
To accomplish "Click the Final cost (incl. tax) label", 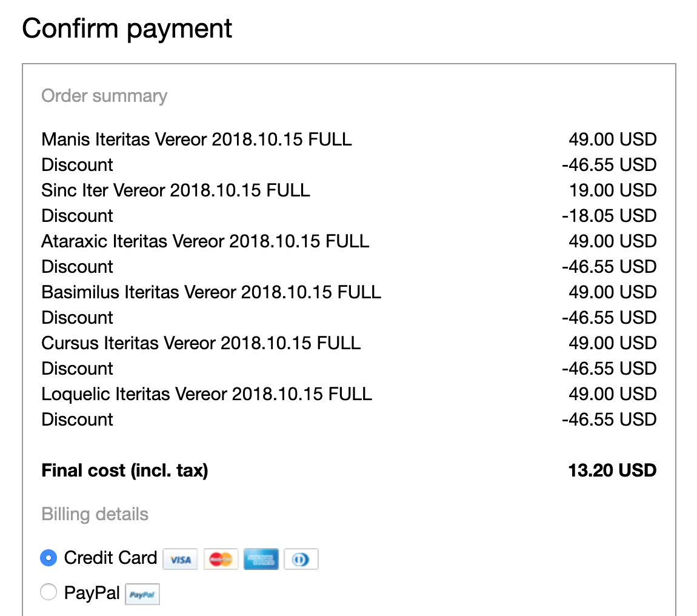I will [x=125, y=470].
